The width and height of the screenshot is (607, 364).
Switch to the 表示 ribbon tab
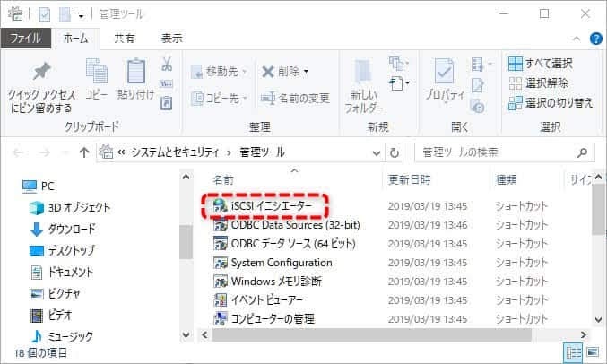point(171,39)
